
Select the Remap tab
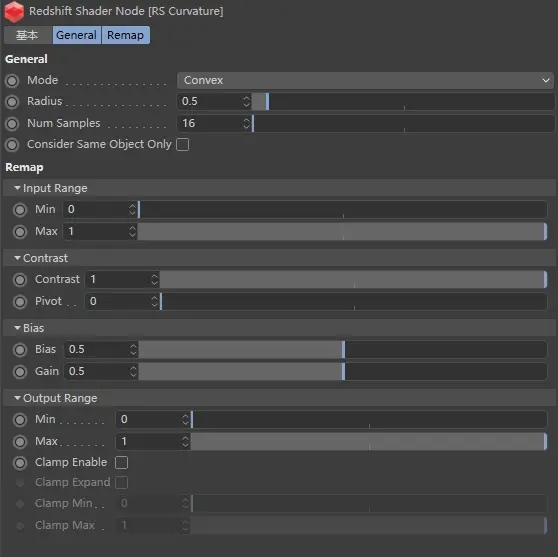pos(126,35)
